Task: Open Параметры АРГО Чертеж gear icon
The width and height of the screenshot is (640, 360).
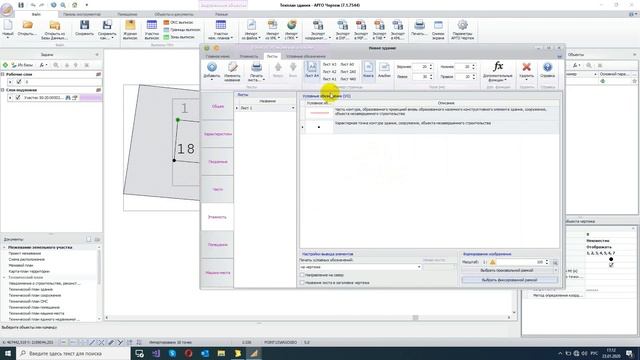Action: pyautogui.click(x=462, y=25)
